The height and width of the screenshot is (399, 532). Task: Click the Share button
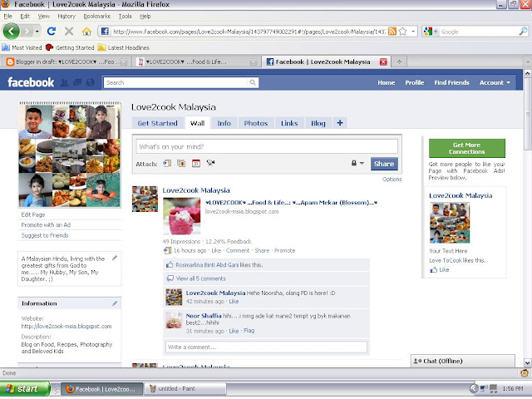tap(384, 164)
